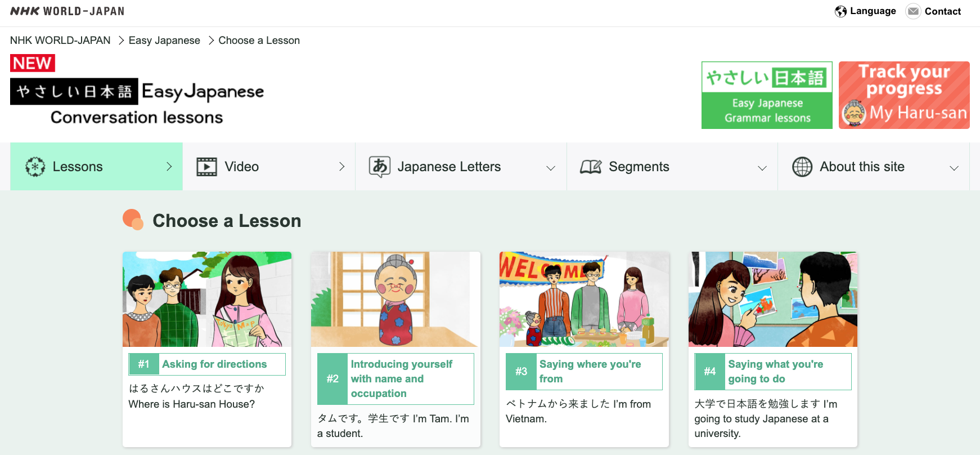Image resolution: width=980 pixels, height=455 pixels.
Task: Click the NHK World-Japan logo
Action: pyautogui.click(x=67, y=11)
